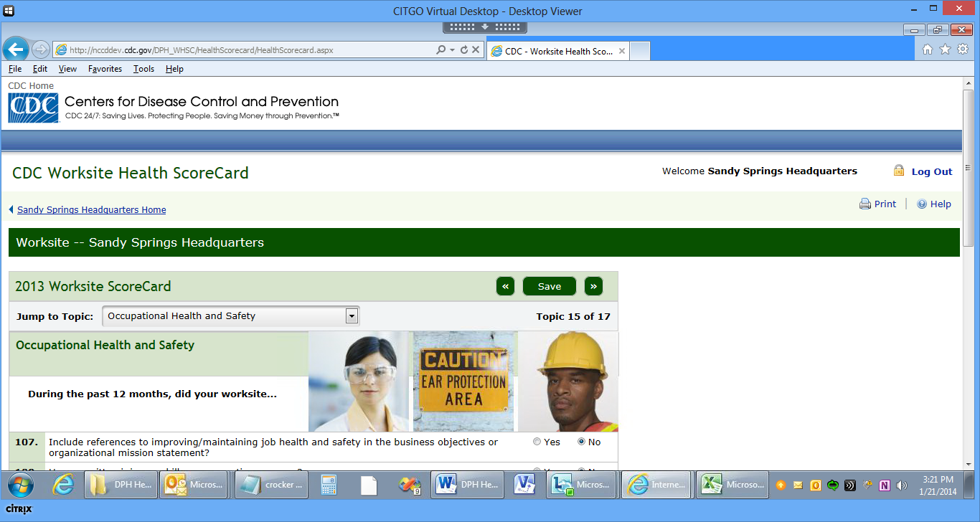Expand the address bar search dropdown arrow

(x=452, y=50)
